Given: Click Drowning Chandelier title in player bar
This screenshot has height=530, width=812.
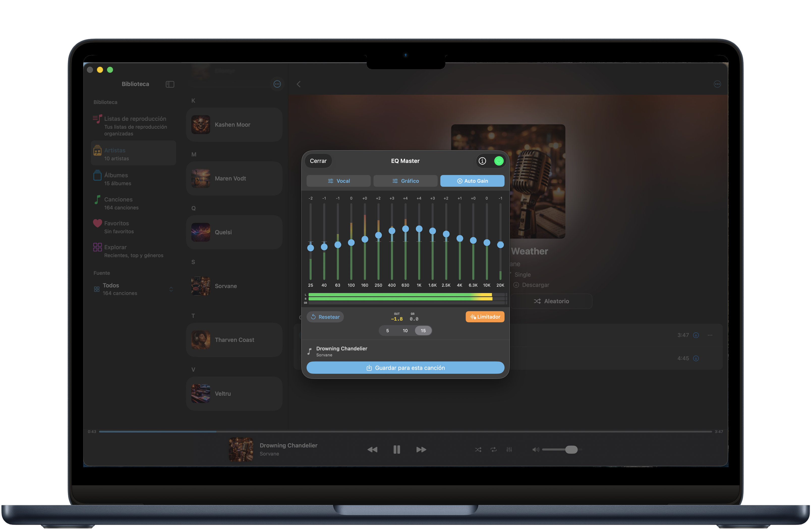Looking at the screenshot, I should (288, 445).
